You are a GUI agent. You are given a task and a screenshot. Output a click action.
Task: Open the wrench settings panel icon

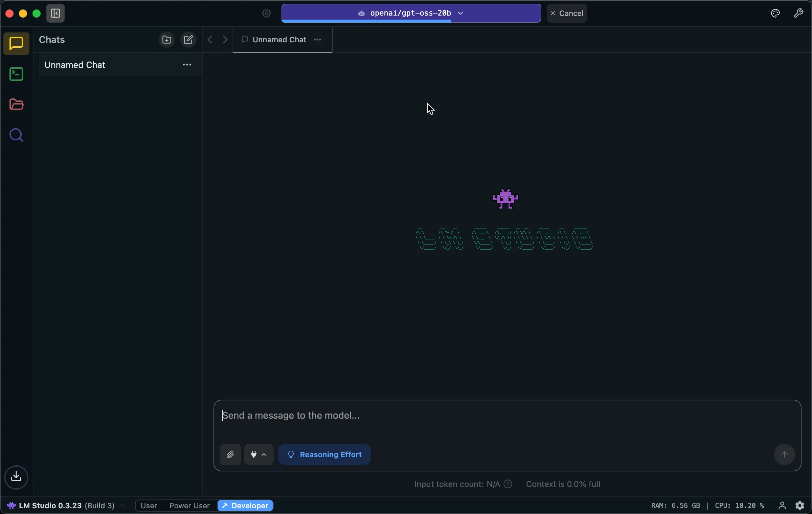point(798,13)
